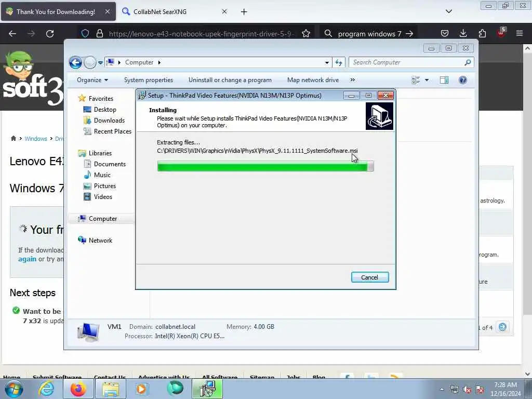The height and width of the screenshot is (399, 532).
Task: Go back in Firefox
Action: 12,34
